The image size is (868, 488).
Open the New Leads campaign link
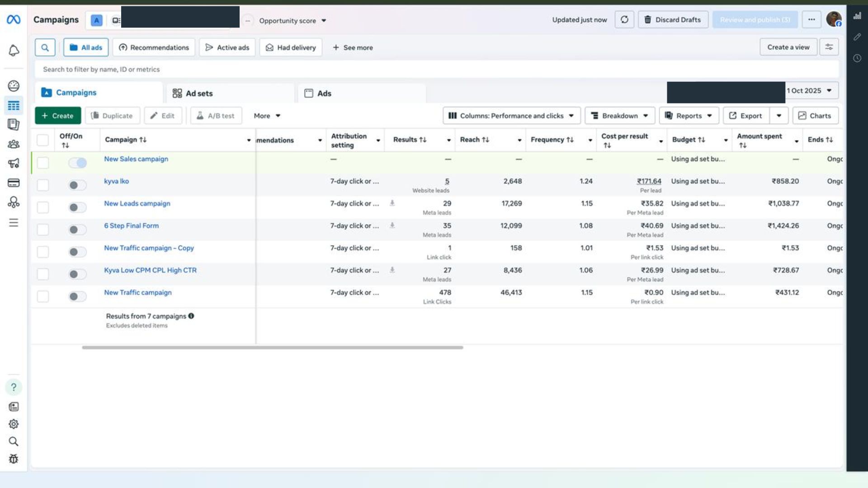[x=137, y=203]
